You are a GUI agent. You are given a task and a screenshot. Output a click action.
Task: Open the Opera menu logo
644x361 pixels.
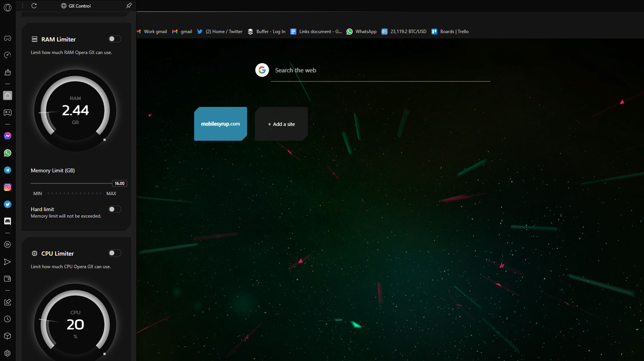click(8, 7)
